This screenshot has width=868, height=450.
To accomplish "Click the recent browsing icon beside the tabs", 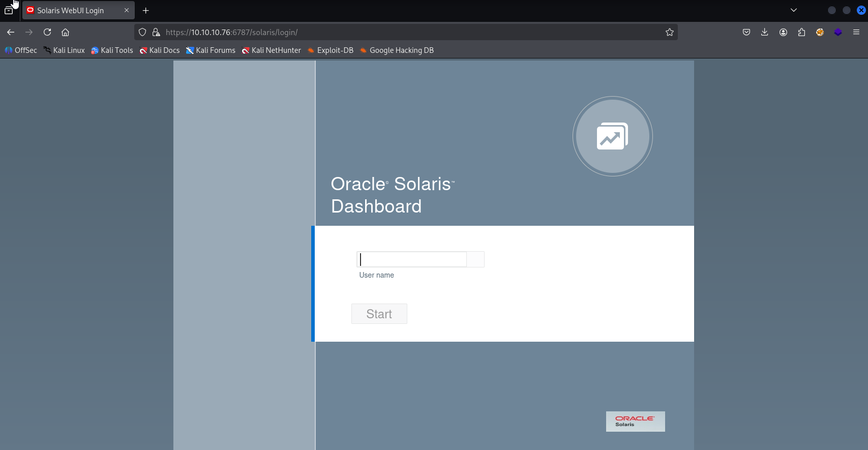I will tap(9, 10).
